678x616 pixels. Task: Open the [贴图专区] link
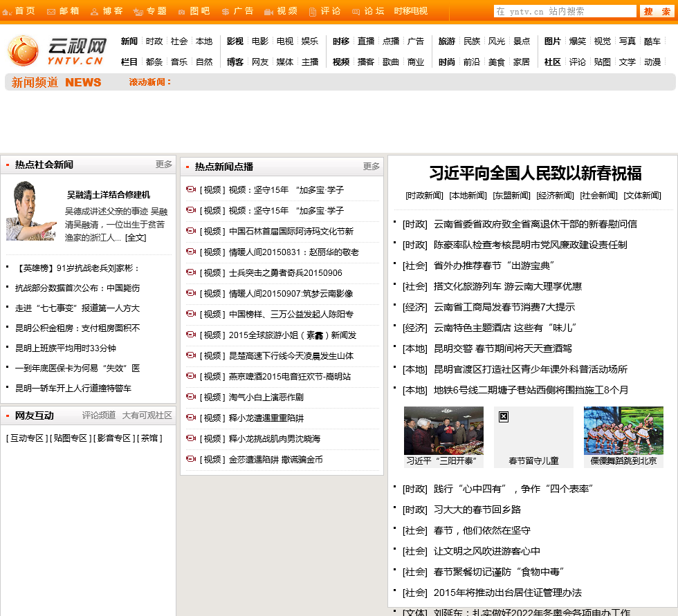pos(71,438)
